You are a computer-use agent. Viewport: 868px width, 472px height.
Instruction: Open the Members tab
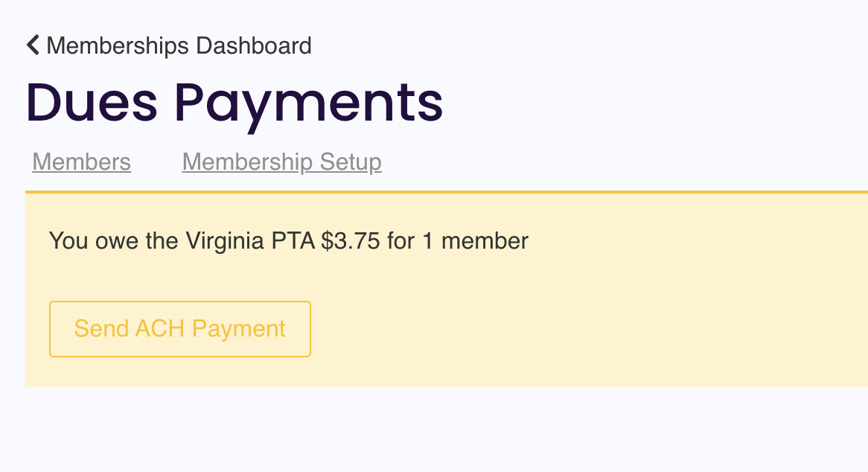[82, 162]
